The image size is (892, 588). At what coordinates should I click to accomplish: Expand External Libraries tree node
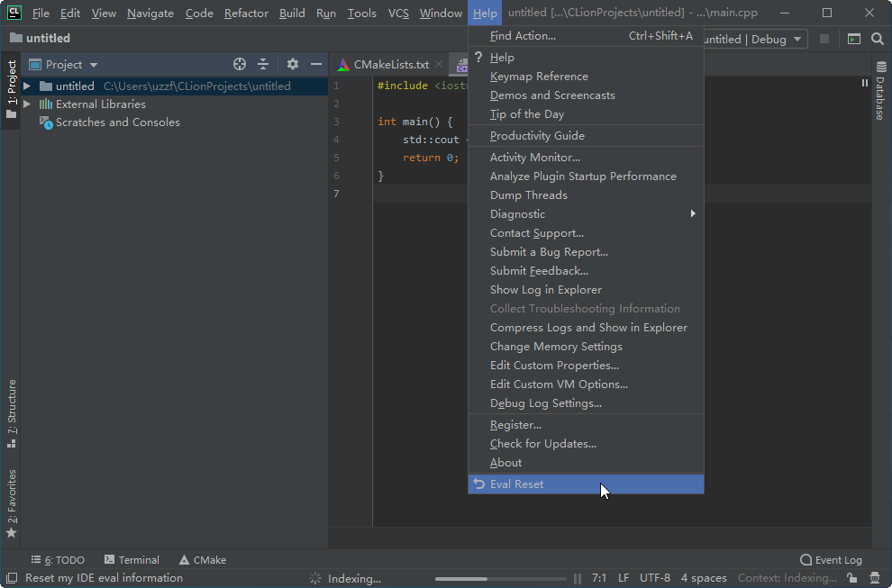[27, 104]
